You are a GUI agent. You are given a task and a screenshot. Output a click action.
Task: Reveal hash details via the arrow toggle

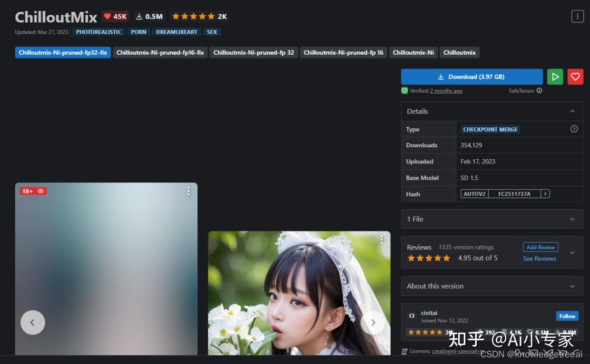coord(545,193)
